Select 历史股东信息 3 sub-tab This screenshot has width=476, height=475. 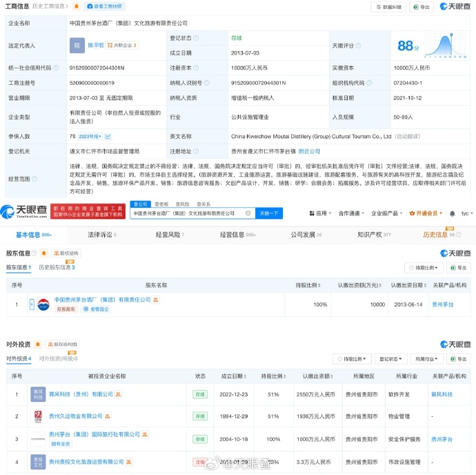[x=57, y=267]
